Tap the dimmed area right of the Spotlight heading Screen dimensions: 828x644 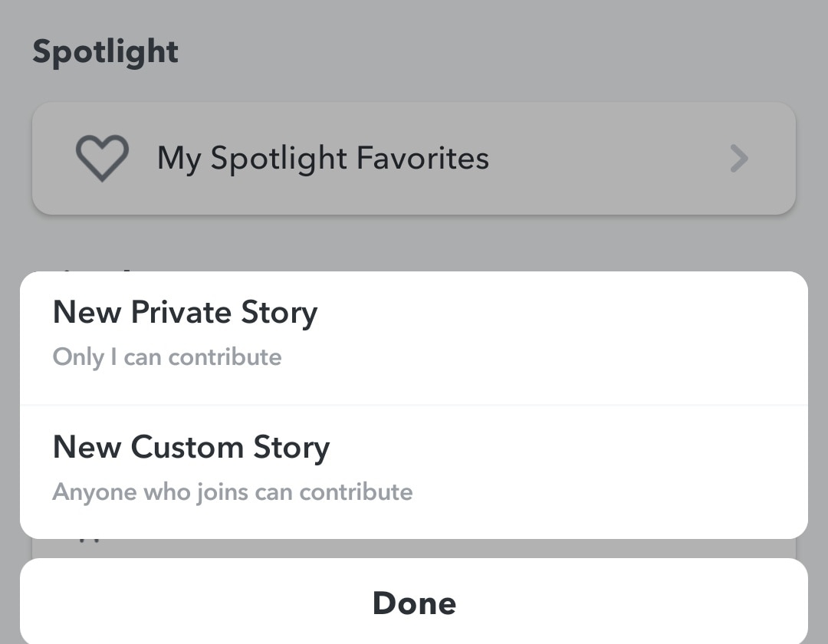click(x=498, y=52)
